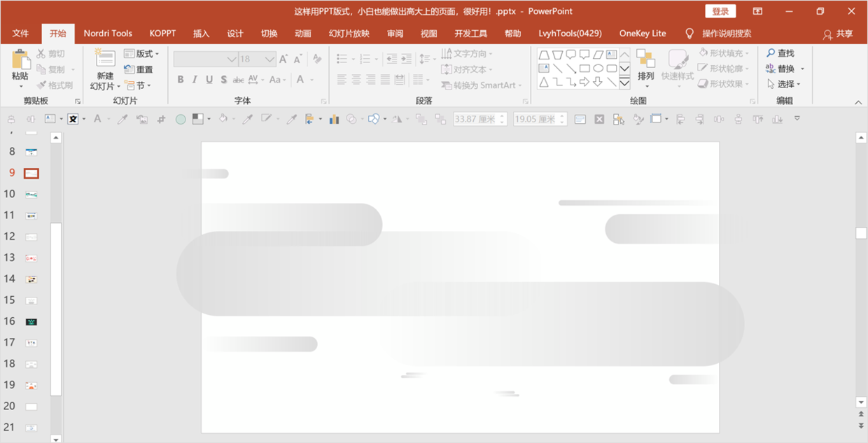Click the green circle color swatch
Screen dimensions: 868x443
(181, 120)
